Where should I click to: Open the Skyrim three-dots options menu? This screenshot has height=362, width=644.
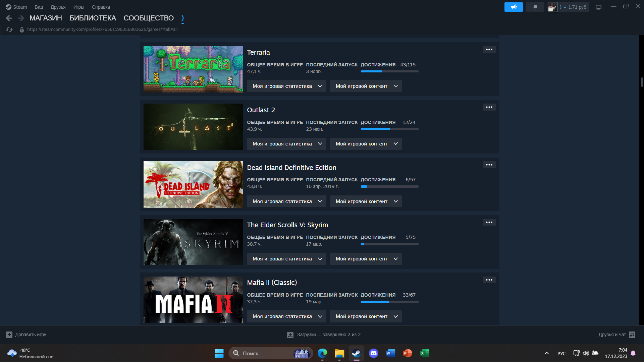click(489, 222)
